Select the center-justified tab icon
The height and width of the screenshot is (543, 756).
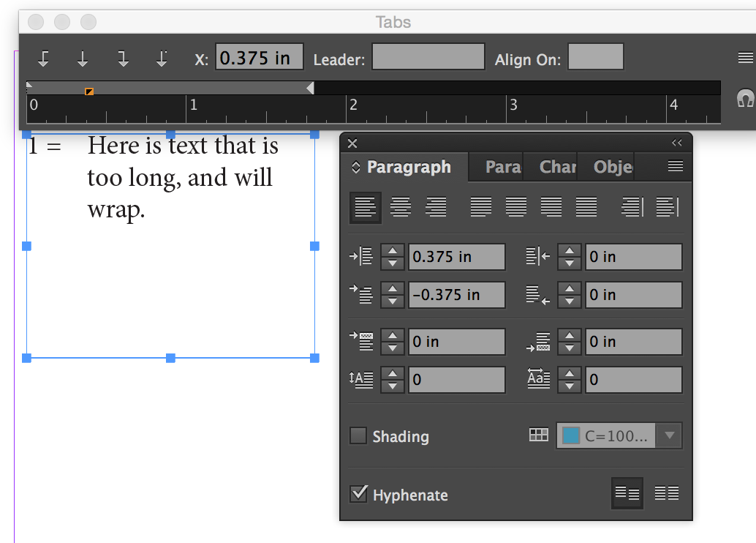coord(83,59)
